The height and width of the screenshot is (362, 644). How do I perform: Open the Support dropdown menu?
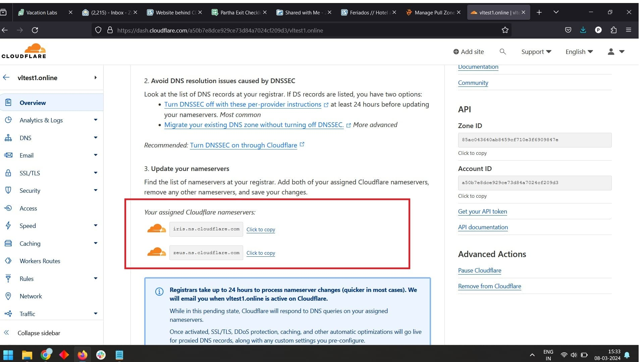(x=536, y=52)
